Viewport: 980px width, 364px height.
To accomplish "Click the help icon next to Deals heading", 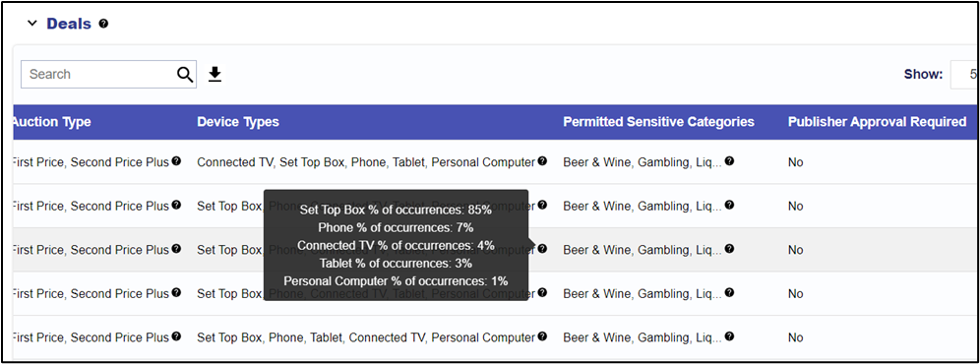I will tap(103, 24).
